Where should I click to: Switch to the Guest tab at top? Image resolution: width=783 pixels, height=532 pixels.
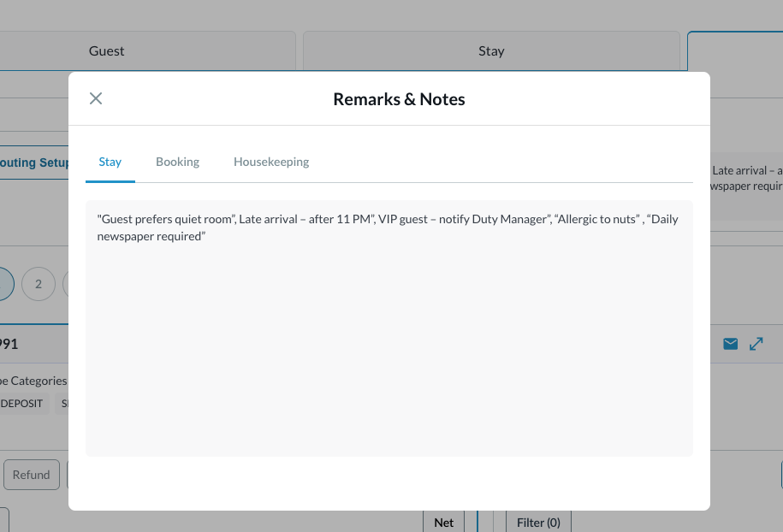(106, 50)
